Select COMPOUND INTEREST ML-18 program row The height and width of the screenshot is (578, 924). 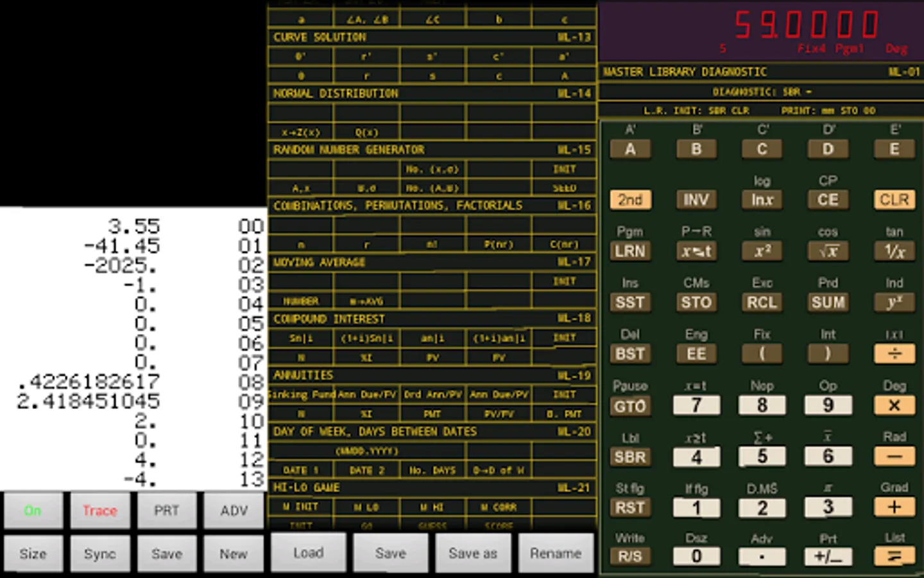pyautogui.click(x=432, y=319)
